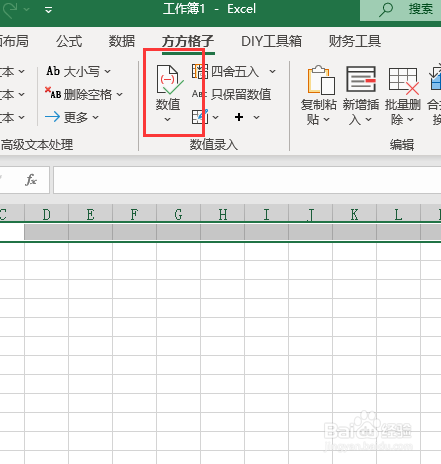Click the search magnifier icon
Screen dimensions: 441x464
pyautogui.click(x=386, y=10)
